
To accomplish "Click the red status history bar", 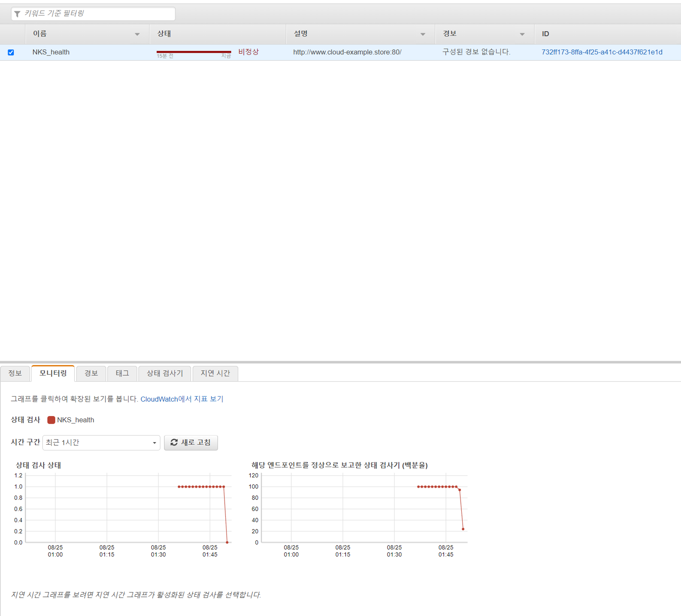I will pyautogui.click(x=193, y=52).
